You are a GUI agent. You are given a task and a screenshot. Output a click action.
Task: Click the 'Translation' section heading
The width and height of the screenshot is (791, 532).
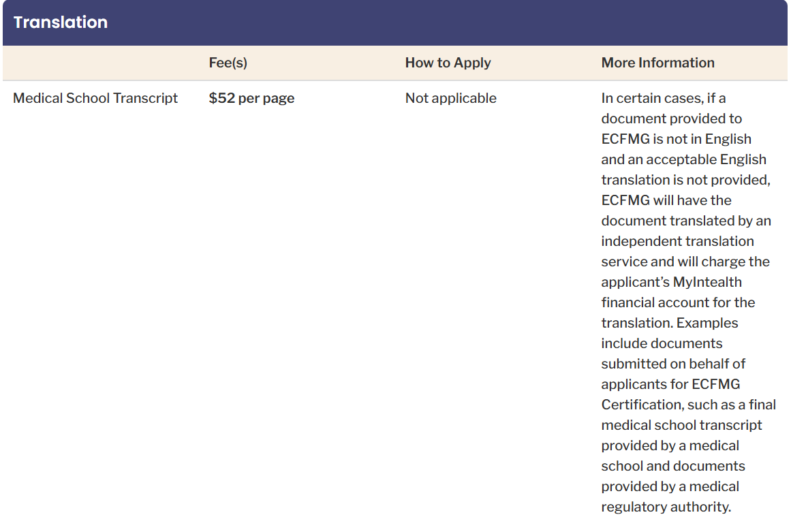61,22
